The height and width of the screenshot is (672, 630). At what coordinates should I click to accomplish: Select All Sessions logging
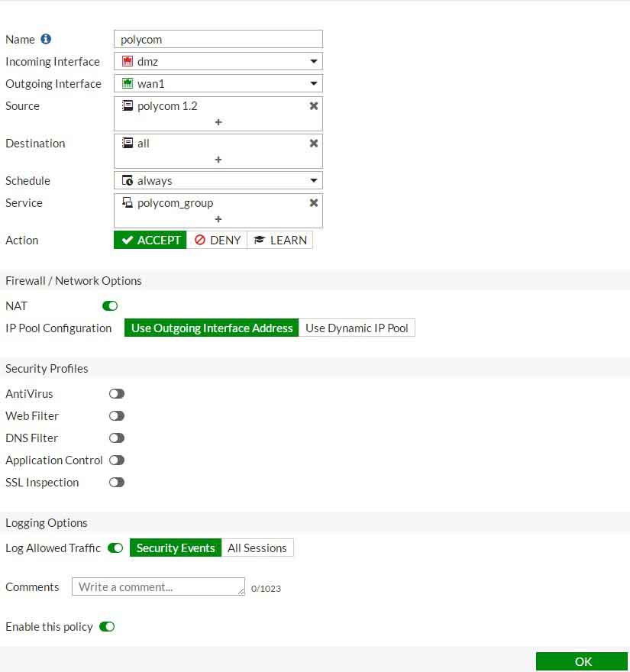[257, 548]
